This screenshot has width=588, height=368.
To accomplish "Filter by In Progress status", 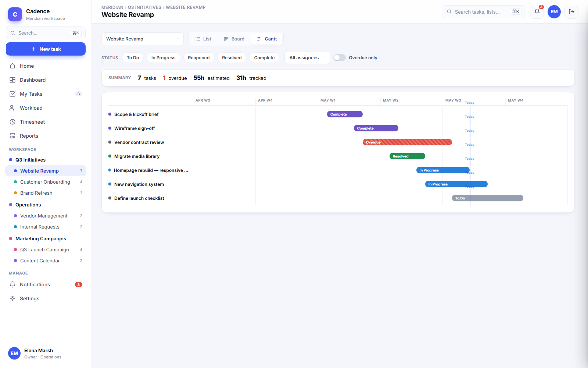I will (x=163, y=58).
